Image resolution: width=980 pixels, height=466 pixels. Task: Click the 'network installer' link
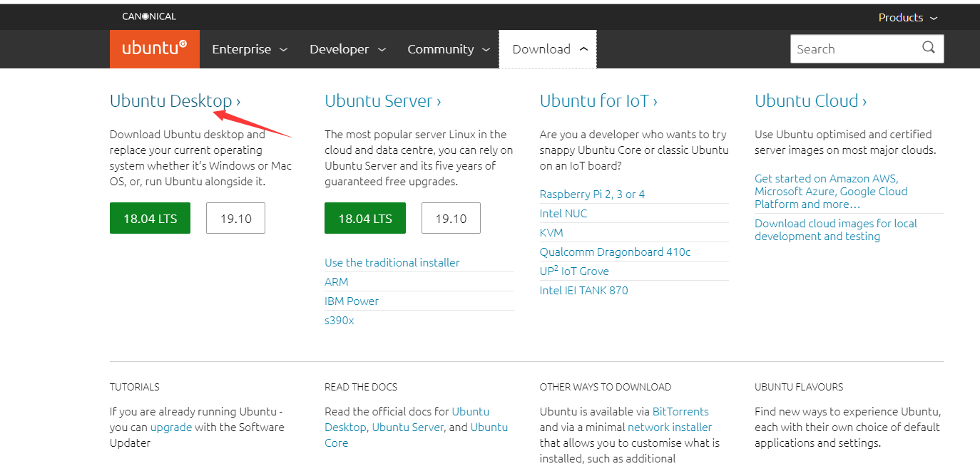click(670, 428)
